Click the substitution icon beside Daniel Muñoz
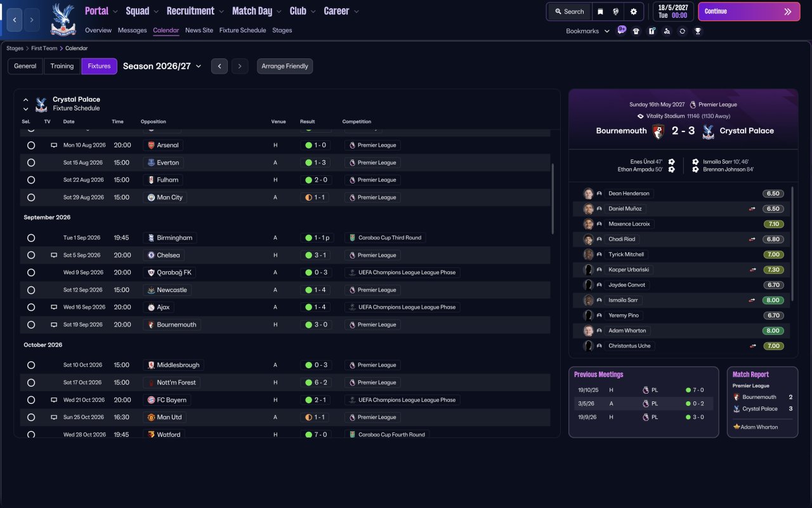The image size is (812, 508). pos(752,209)
